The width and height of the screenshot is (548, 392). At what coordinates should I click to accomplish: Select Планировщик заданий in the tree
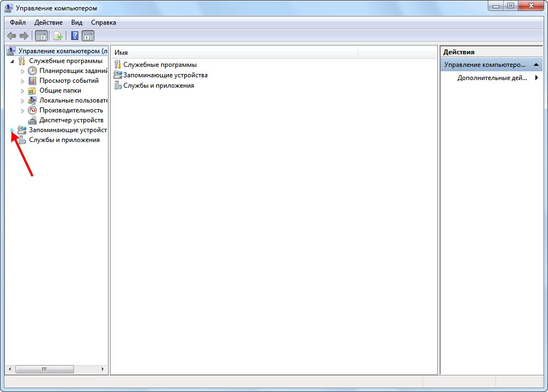(x=73, y=71)
